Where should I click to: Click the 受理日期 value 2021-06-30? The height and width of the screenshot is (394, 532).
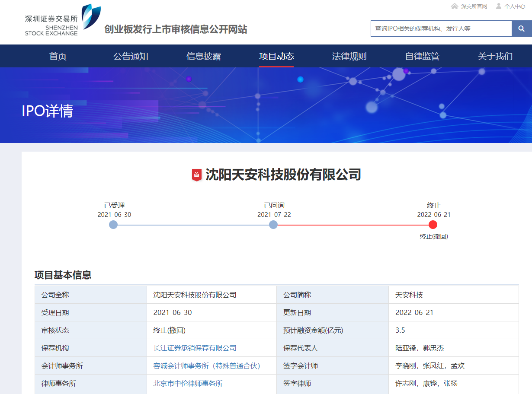coord(173,313)
